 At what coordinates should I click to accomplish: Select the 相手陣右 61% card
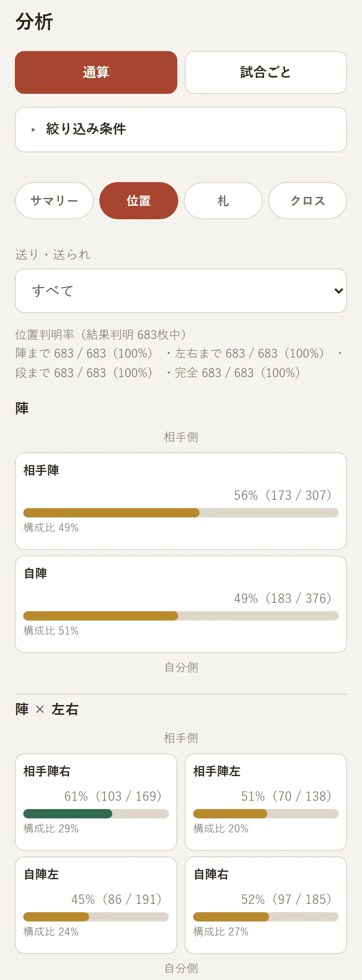96,802
